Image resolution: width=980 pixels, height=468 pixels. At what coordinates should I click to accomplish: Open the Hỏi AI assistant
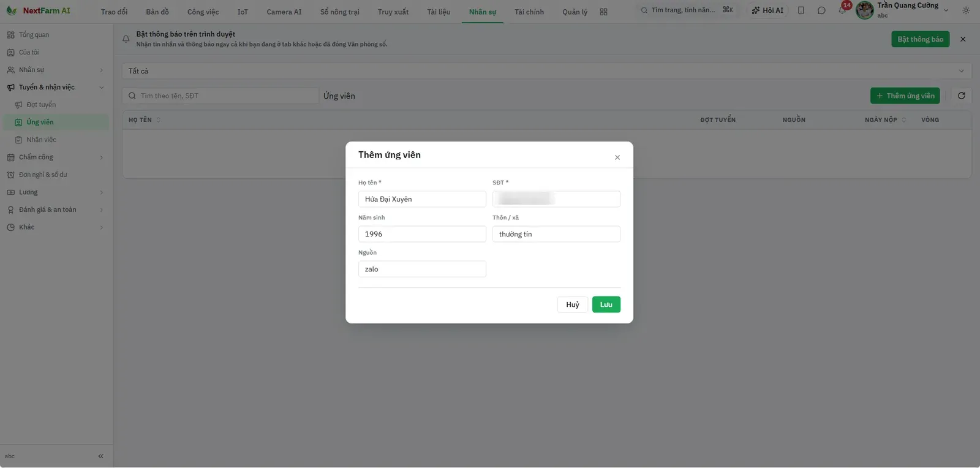point(767,10)
